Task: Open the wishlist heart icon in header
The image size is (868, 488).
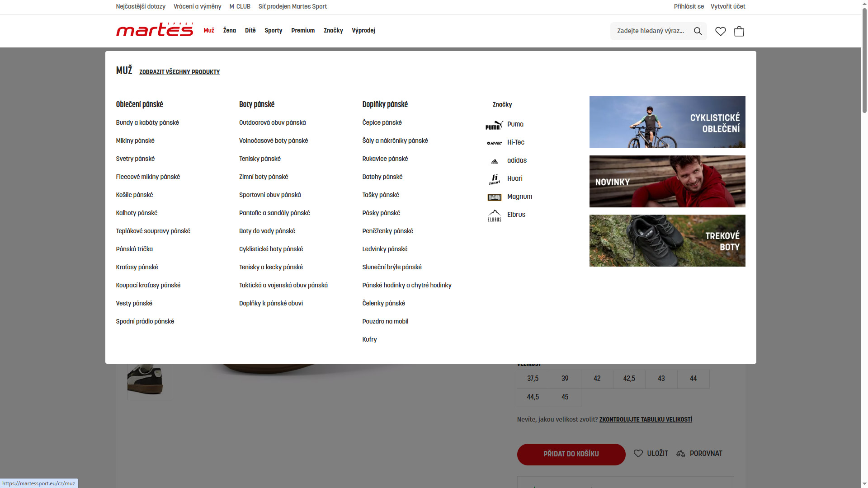Action: point(720,31)
